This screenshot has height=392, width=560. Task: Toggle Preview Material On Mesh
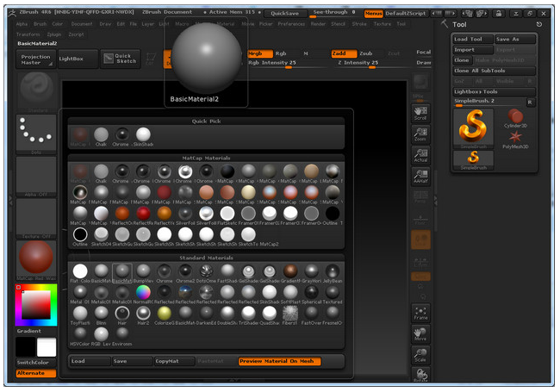[279, 361]
